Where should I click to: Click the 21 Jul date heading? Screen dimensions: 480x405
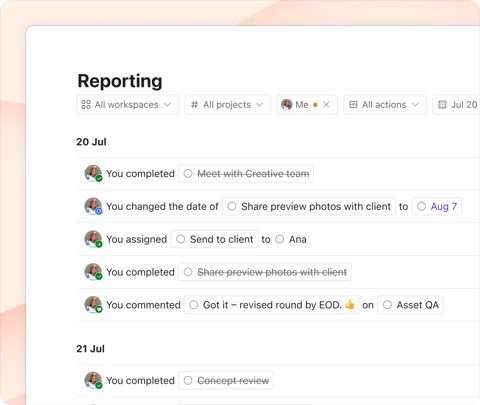coord(90,349)
